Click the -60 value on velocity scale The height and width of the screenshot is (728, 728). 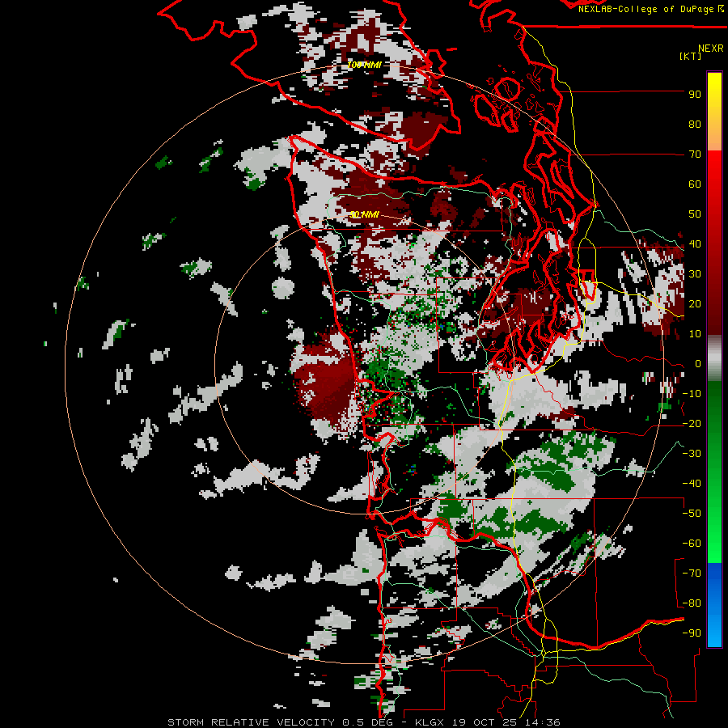(x=692, y=544)
